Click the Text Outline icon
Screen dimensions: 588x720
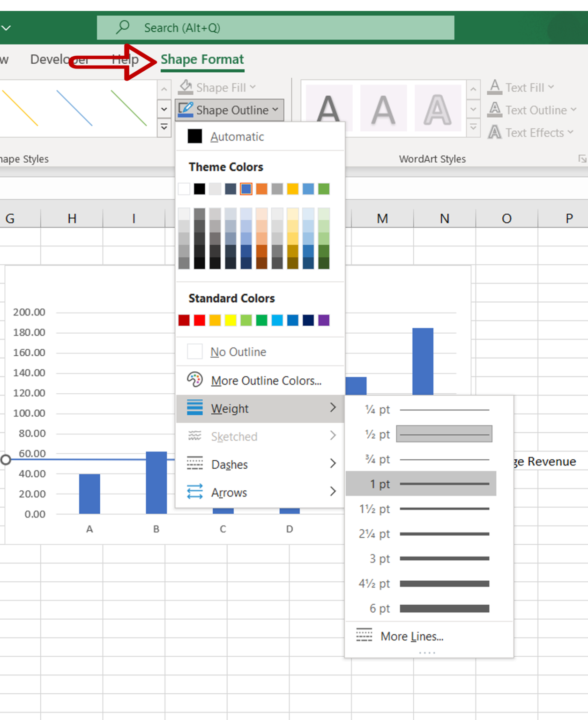pyautogui.click(x=494, y=110)
